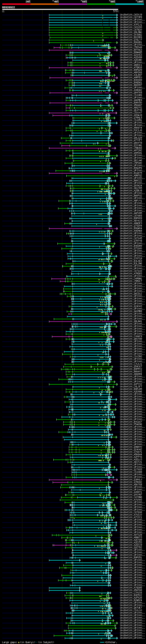
Task: Open hit UniRef100_C6T3P8
Action: point(131,17)
